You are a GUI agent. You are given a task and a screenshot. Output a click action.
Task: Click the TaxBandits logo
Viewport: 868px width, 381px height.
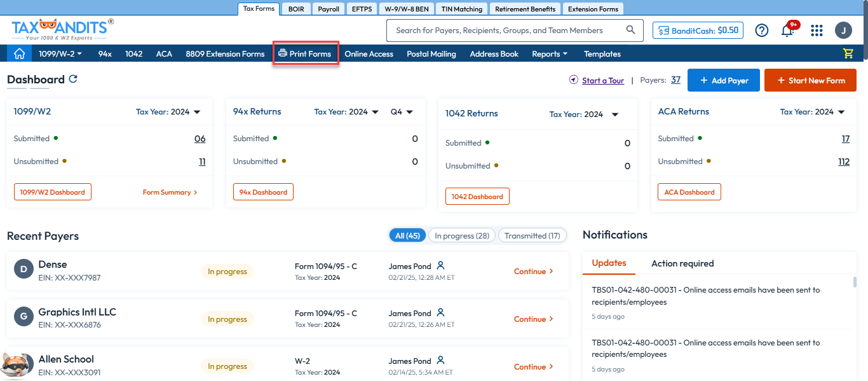click(x=62, y=30)
